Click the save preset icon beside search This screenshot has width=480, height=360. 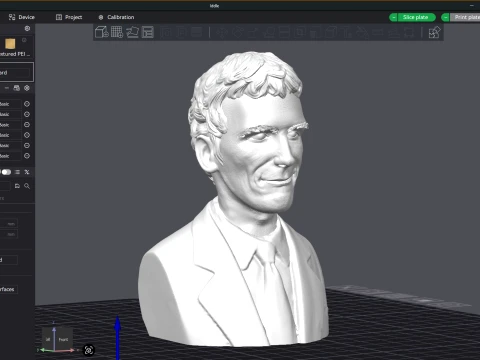17,186
